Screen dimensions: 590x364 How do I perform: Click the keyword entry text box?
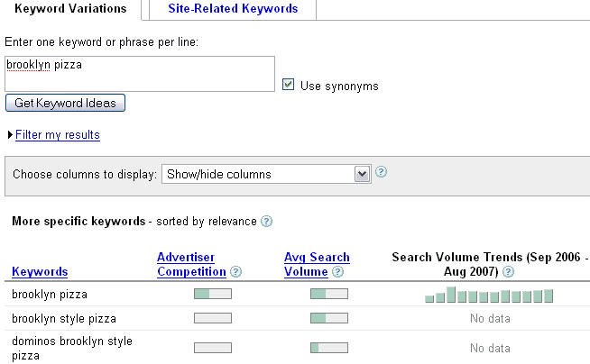tap(139, 74)
